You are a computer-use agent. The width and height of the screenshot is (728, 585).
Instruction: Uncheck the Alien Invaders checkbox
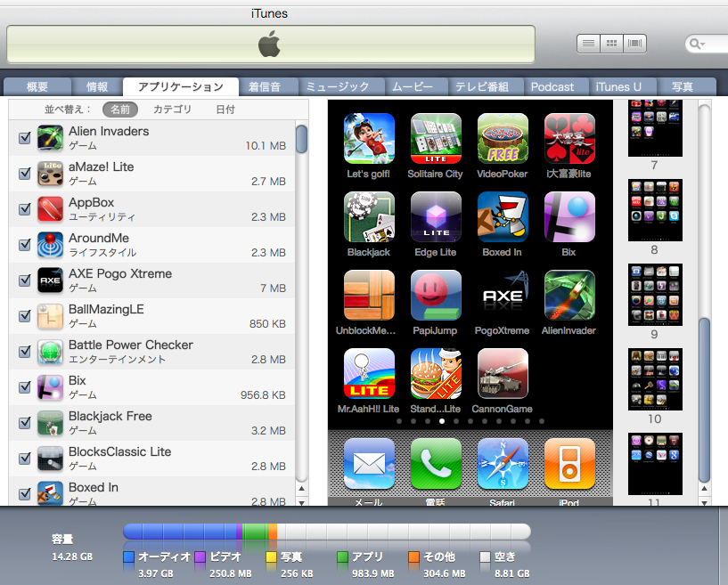[x=25, y=138]
